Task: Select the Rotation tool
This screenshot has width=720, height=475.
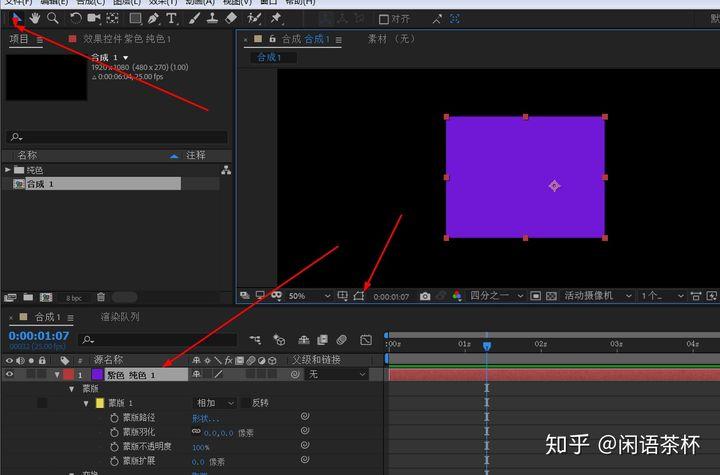Action: point(75,18)
